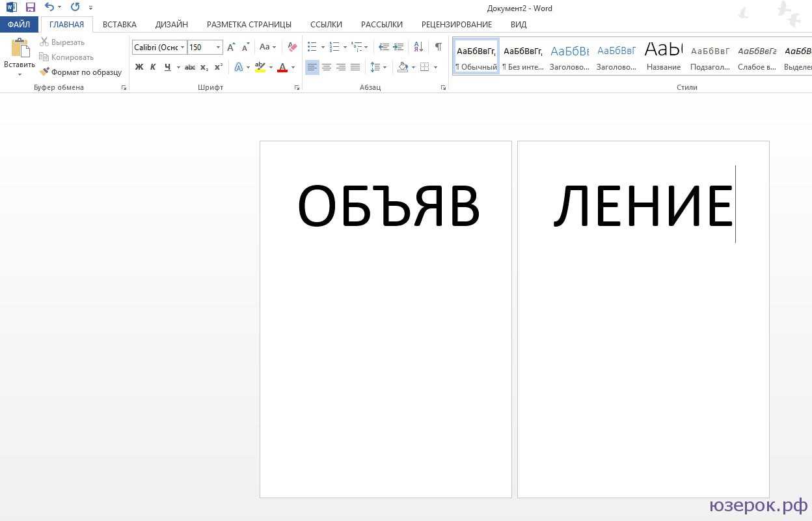The height and width of the screenshot is (521, 812).
Task: Apply a bulleted list
Action: tap(312, 47)
